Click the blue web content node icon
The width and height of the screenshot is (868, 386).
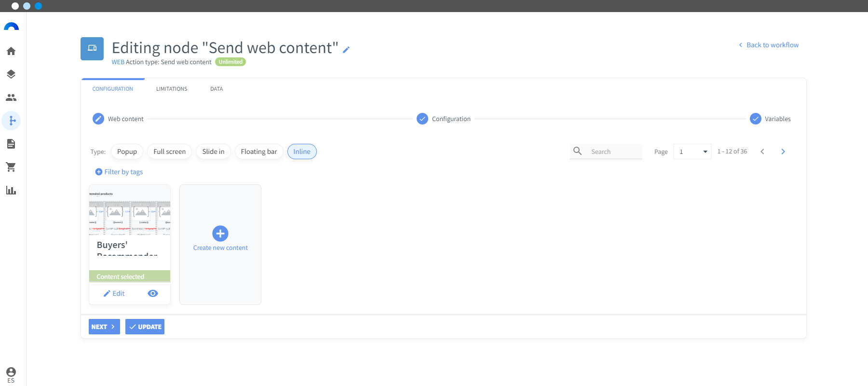pyautogui.click(x=92, y=49)
